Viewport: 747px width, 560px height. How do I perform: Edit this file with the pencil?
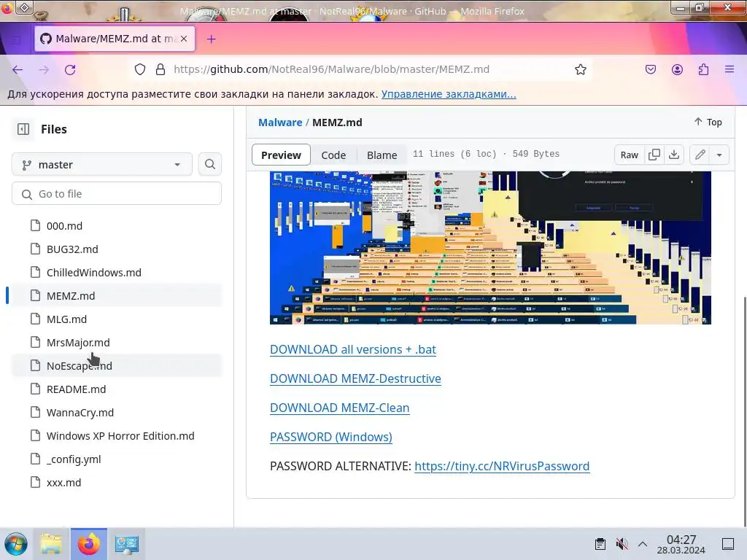[x=700, y=155]
